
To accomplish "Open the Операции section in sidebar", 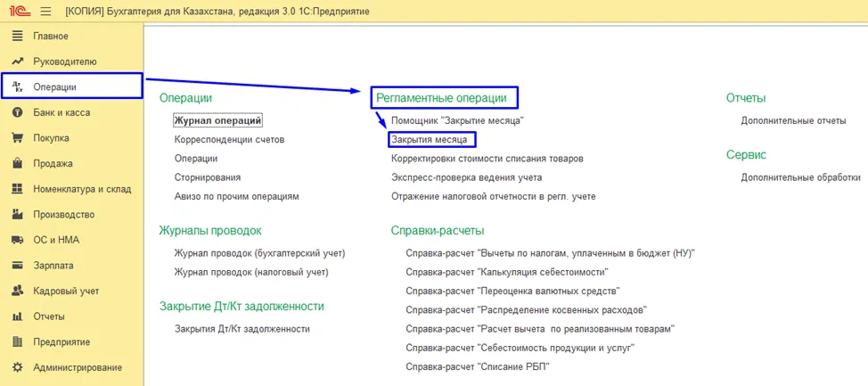I will click(x=72, y=86).
